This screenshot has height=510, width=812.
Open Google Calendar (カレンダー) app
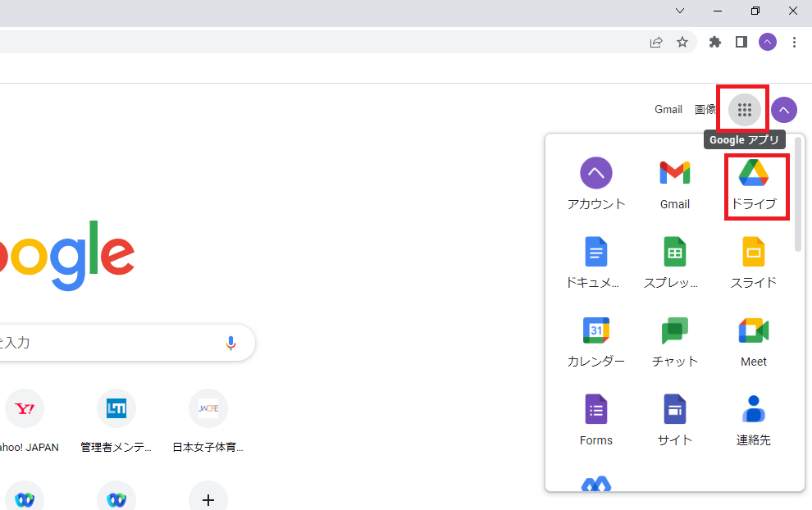[596, 342]
